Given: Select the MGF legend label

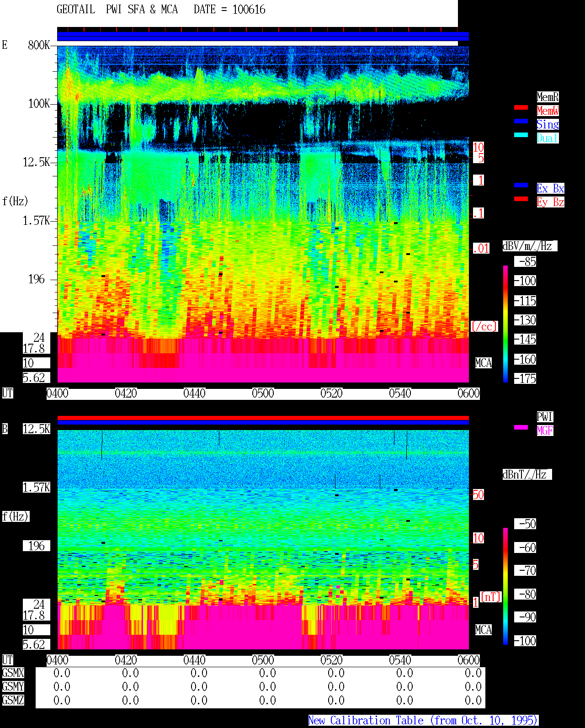Looking at the screenshot, I should (545, 430).
